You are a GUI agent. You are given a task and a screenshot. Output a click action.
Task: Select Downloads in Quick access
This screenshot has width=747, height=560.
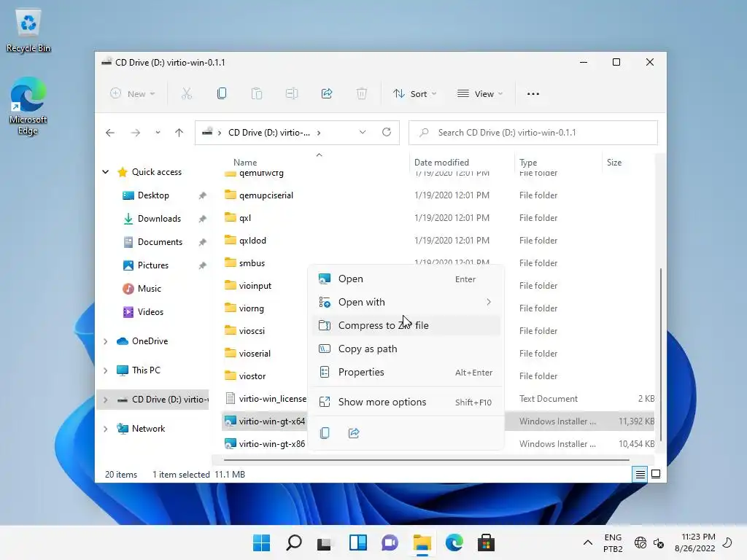click(x=159, y=219)
